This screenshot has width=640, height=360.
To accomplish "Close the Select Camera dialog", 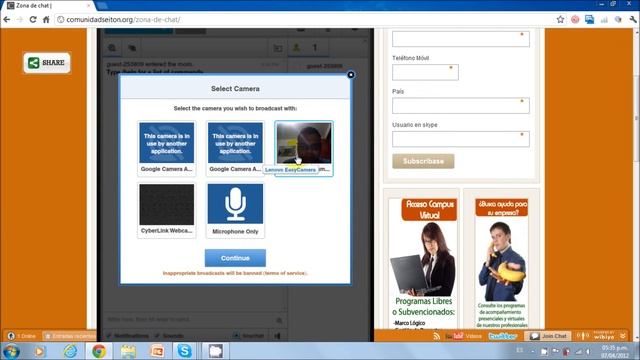I will click(x=351, y=75).
